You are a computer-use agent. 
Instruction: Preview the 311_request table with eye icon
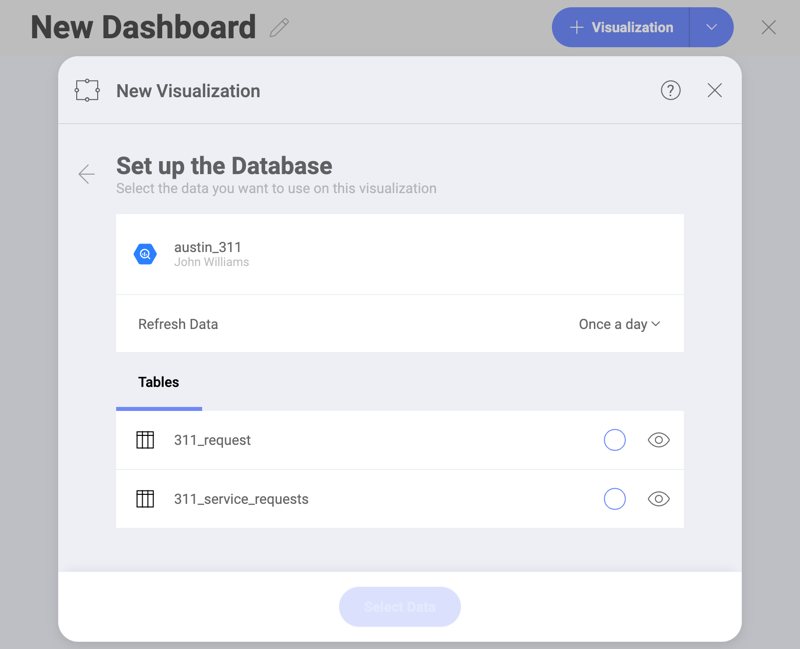click(659, 440)
